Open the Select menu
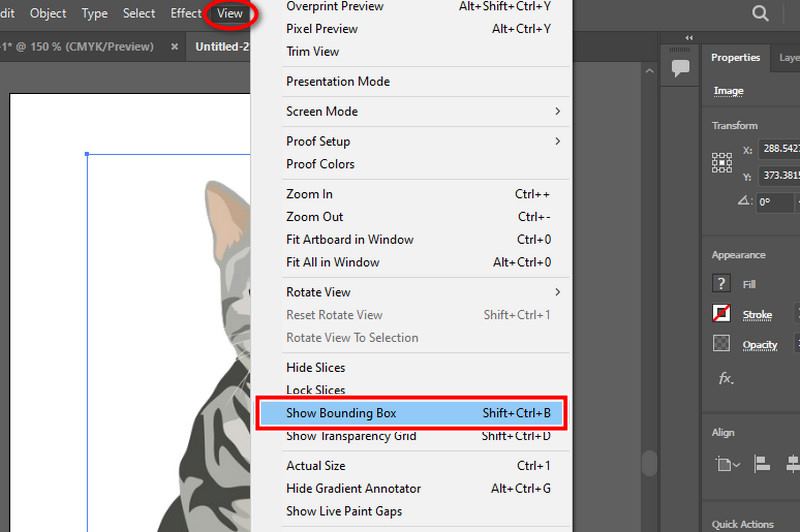 139,13
